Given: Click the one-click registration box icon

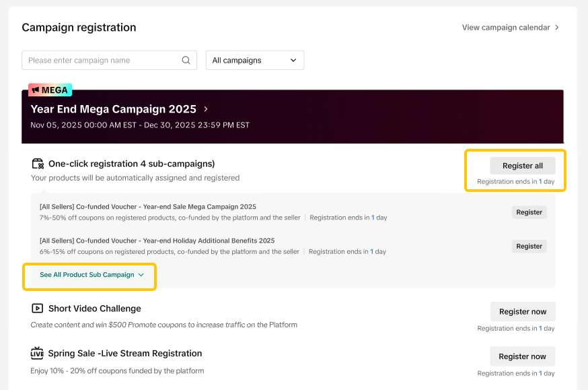Looking at the screenshot, I should [x=38, y=164].
